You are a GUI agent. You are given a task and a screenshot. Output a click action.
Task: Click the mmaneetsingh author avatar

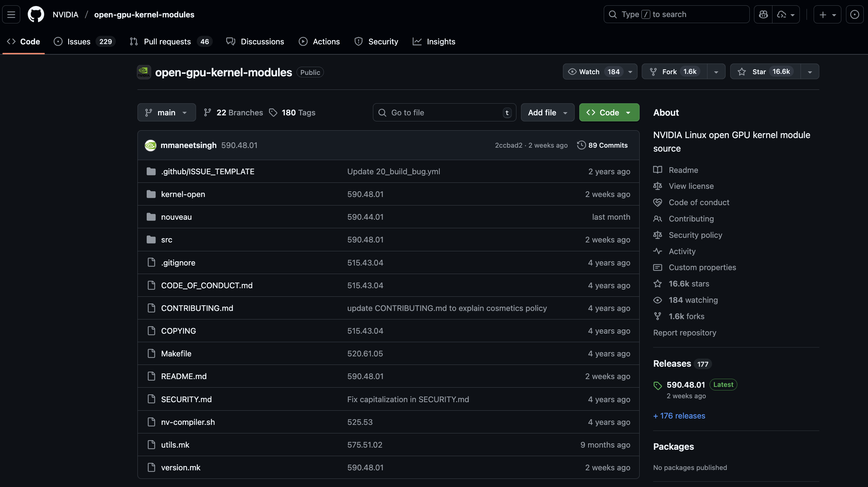151,145
